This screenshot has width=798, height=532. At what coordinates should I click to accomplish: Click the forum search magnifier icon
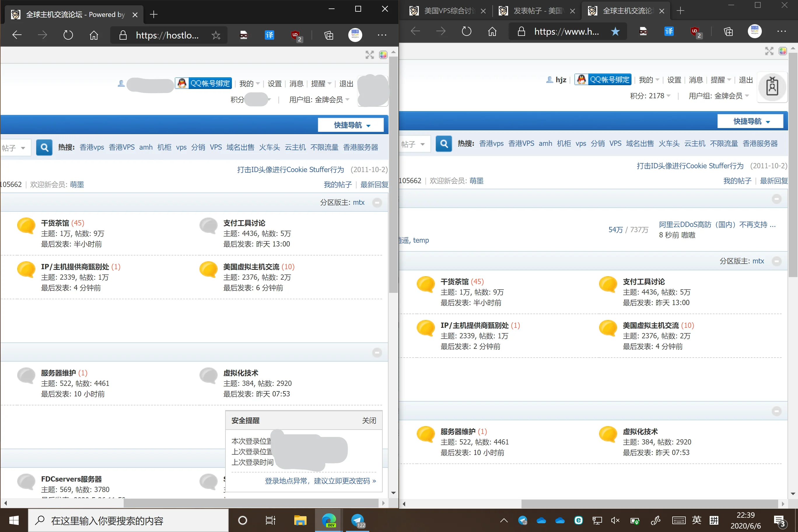point(44,147)
